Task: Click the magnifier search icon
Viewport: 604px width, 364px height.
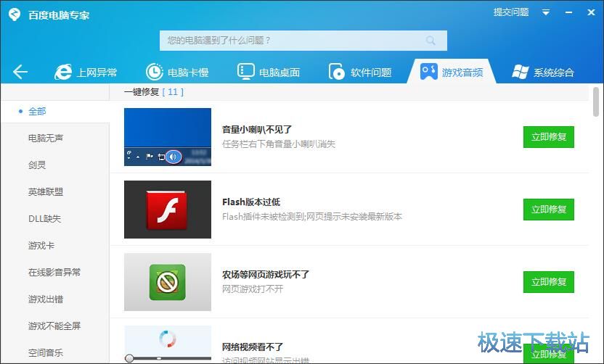Action: 430,40
